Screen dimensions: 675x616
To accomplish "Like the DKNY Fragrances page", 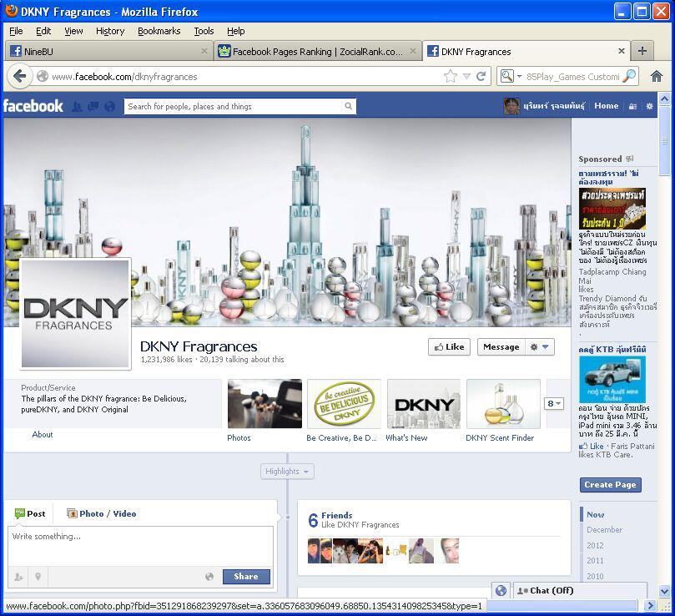I will (x=449, y=347).
